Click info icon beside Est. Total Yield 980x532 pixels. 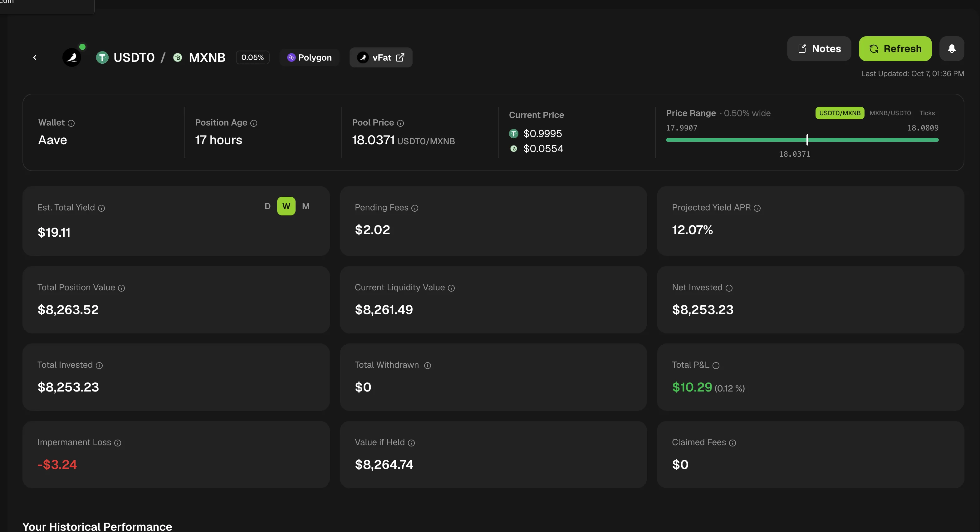click(x=101, y=208)
